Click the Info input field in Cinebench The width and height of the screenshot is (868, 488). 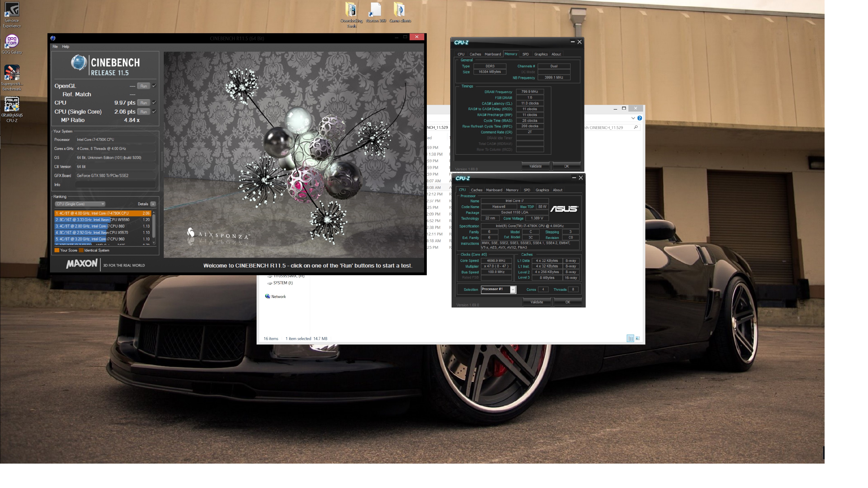point(116,185)
